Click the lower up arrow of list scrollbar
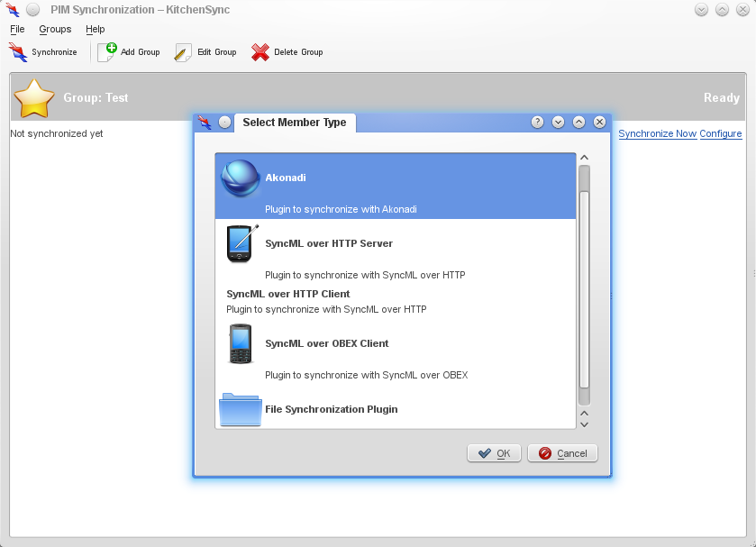Viewport: 756px width, 547px height. 585,414
